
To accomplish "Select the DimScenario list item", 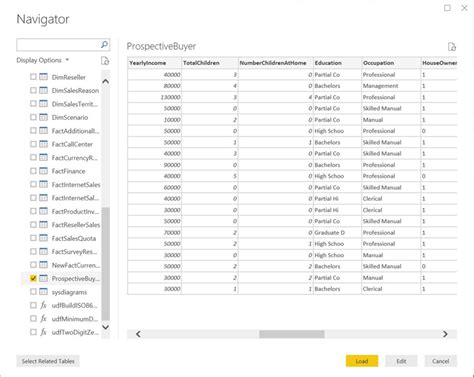I will pyautogui.click(x=70, y=117).
